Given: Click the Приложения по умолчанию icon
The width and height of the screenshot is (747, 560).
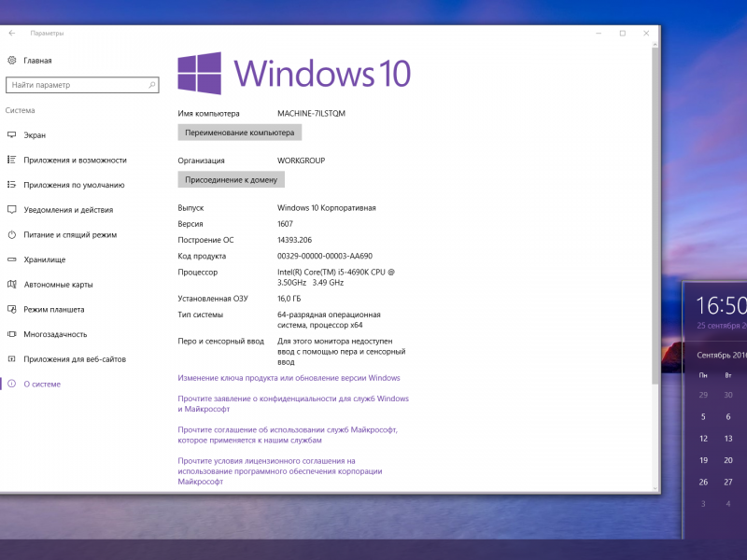Looking at the screenshot, I should 12,184.
